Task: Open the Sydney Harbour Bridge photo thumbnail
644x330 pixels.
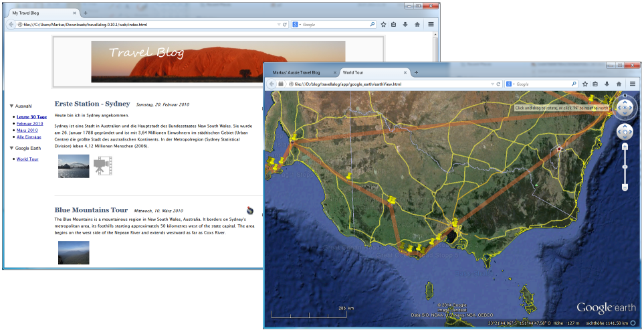Action: click(74, 166)
